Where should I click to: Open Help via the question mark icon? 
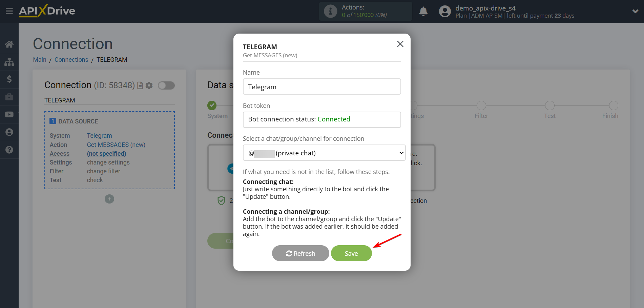point(9,150)
